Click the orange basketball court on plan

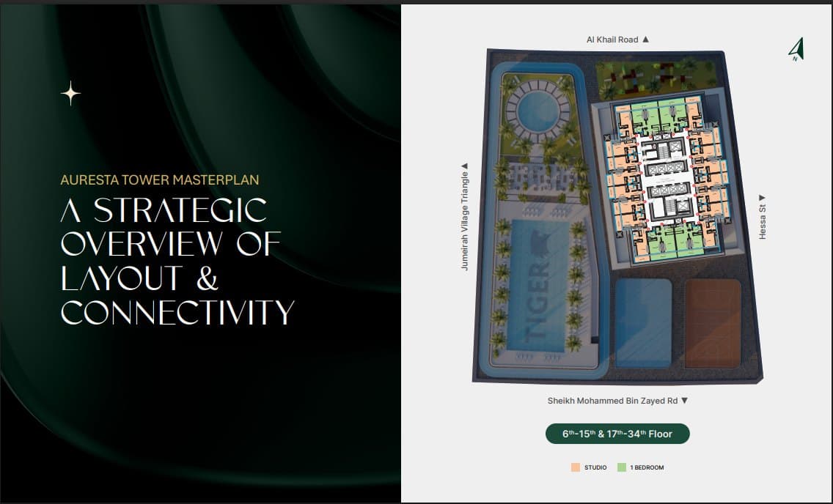point(713,324)
